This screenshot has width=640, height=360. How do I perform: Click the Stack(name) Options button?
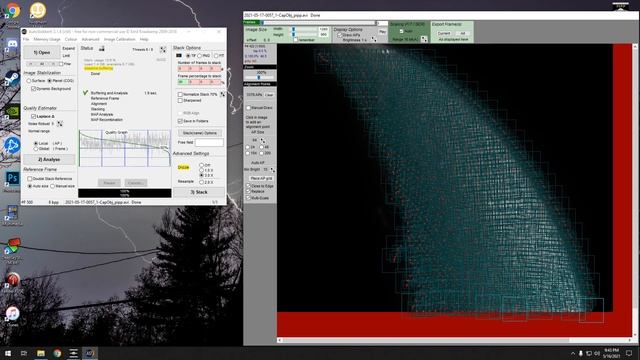(x=200, y=133)
